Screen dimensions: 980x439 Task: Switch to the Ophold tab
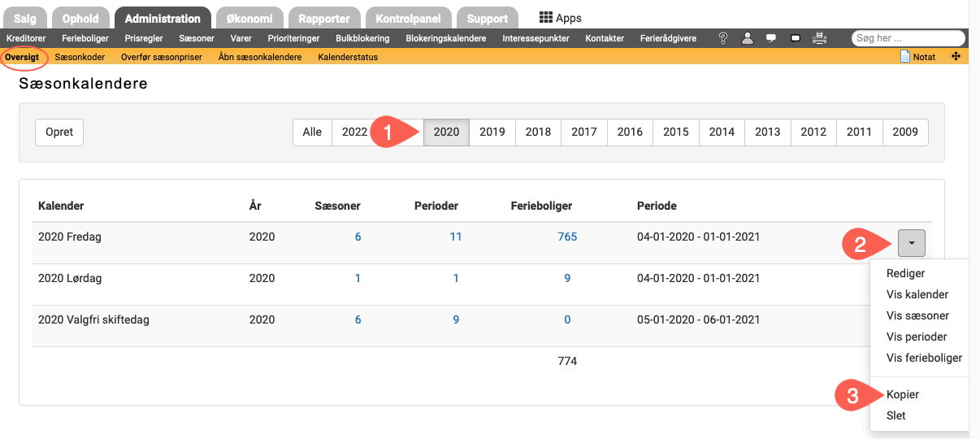[x=80, y=18]
